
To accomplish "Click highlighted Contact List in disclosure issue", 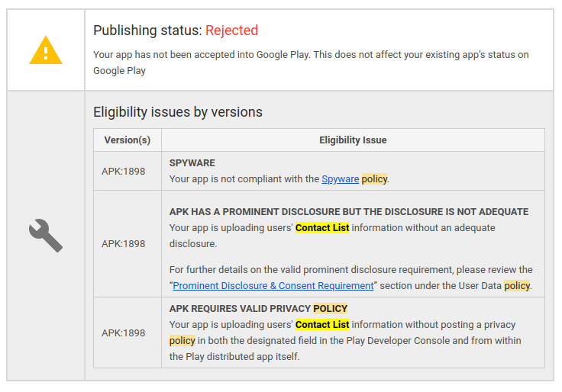I will click(322, 228).
